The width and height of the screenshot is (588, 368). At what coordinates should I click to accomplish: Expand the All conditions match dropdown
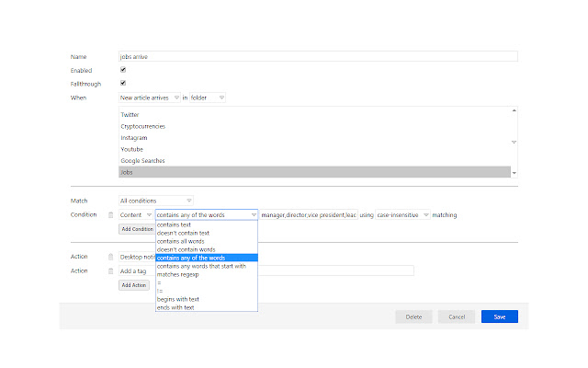156,201
